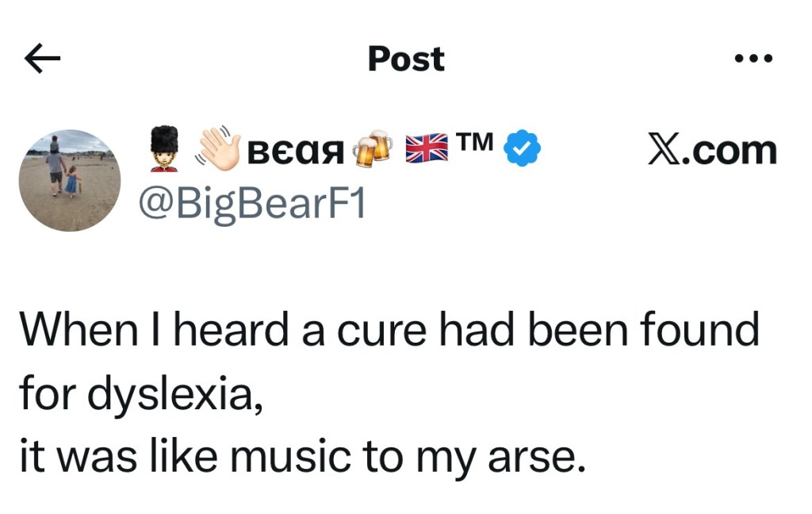Screen dimensions: 812x514
Task: Click the Union Jack flag emoji
Action: tap(427, 148)
